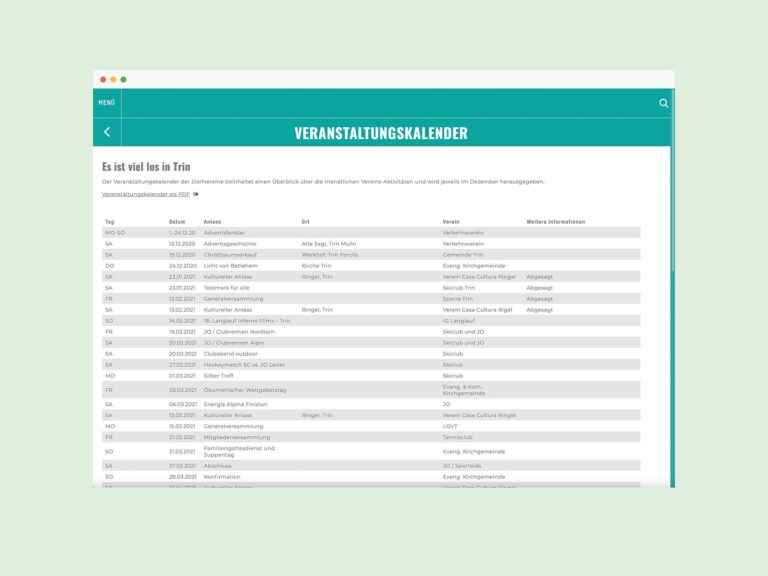Select the Adventsfenster event row

point(223,232)
